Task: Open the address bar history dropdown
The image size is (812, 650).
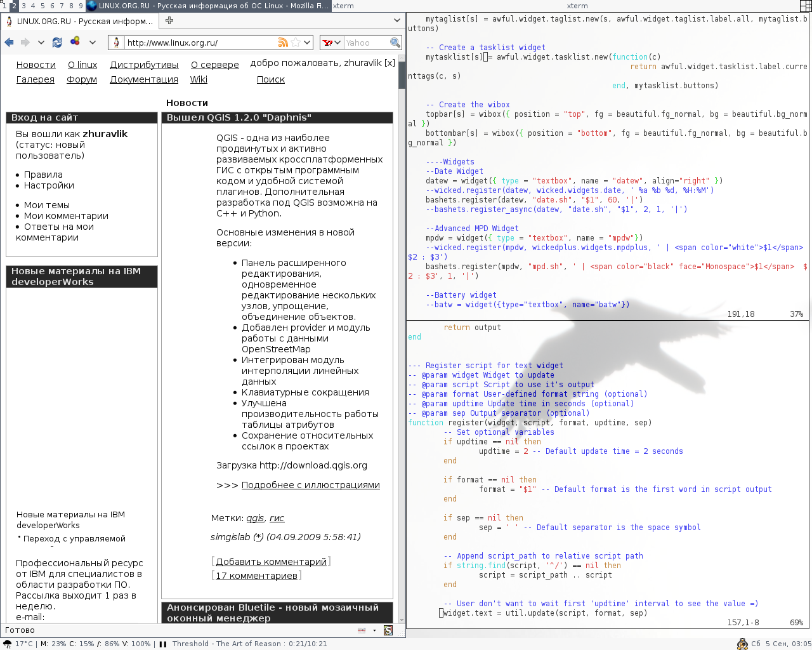Action: (x=307, y=43)
